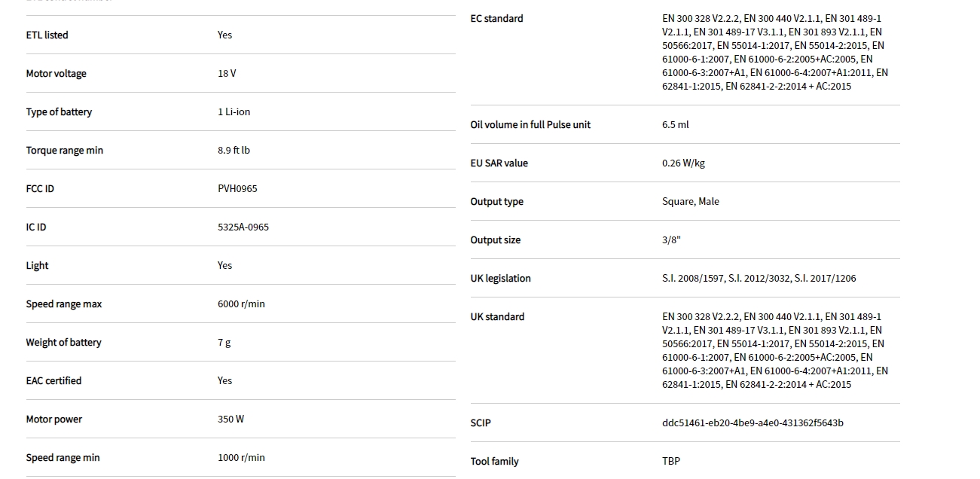Click the UK legislation S.I. numbers text
This screenshot has width=980, height=479.
click(759, 279)
